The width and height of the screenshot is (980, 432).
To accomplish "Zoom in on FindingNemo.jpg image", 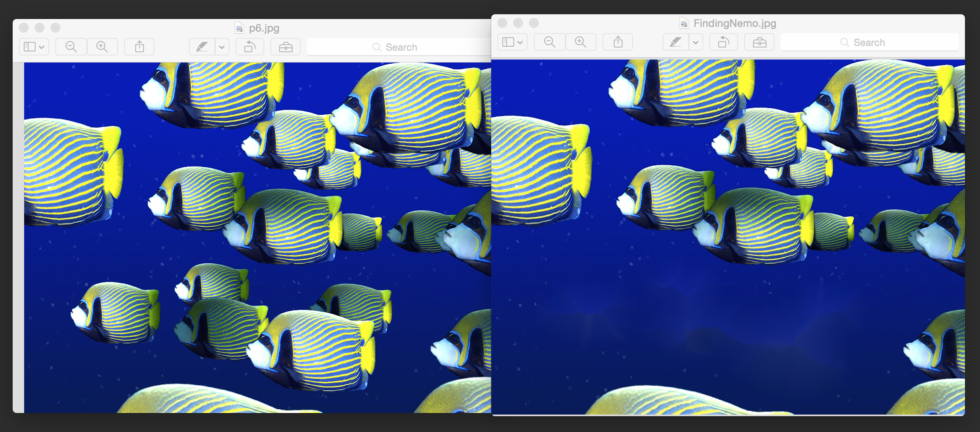I will click(x=581, y=42).
